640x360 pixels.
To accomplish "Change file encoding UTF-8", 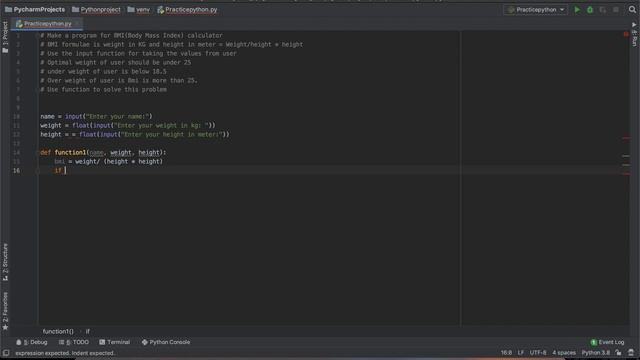I will pyautogui.click(x=538, y=353).
